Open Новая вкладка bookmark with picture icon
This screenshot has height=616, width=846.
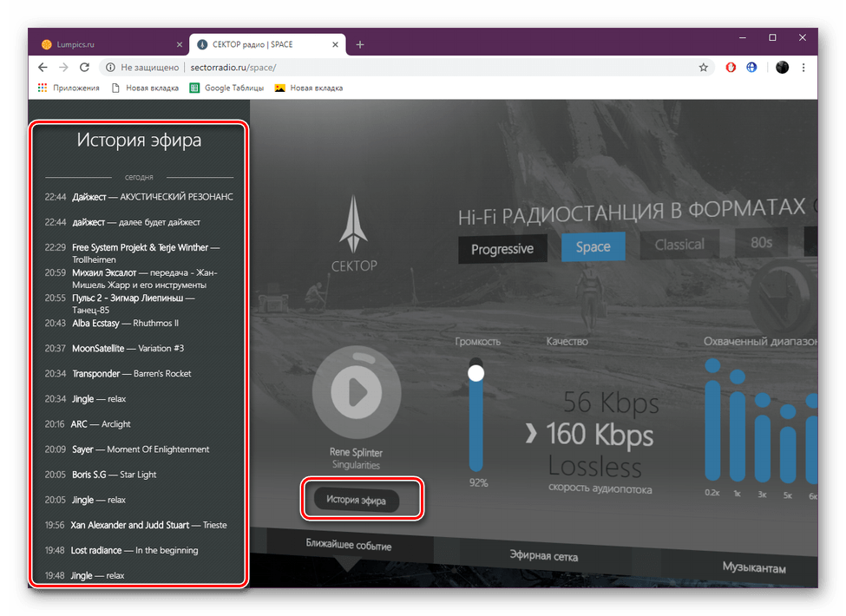[x=309, y=88]
